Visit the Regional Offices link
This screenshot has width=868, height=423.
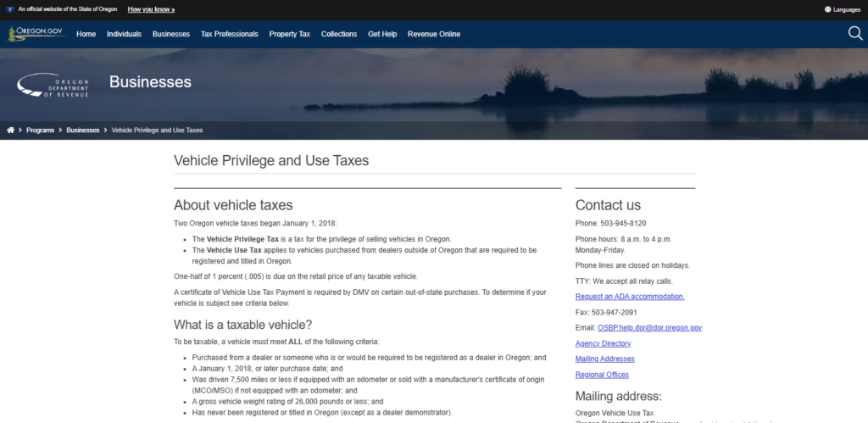click(x=602, y=375)
